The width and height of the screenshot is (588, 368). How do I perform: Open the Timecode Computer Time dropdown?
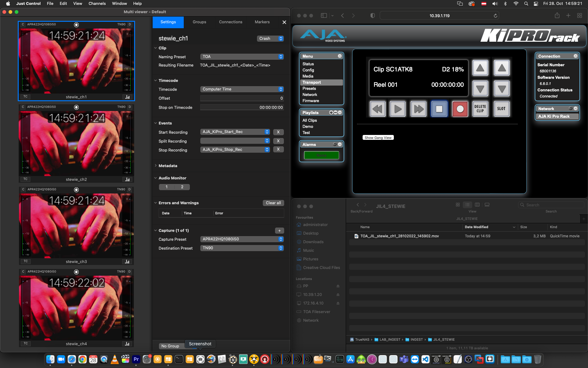tap(242, 89)
